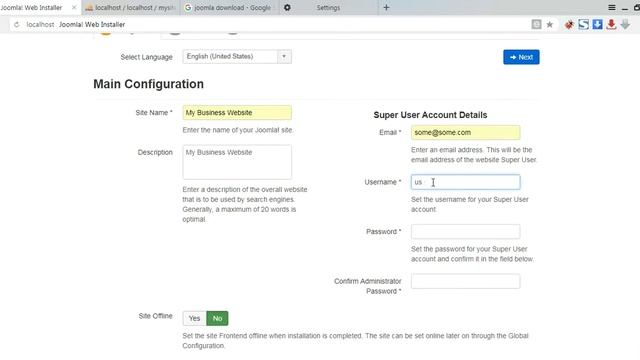Click the Email field with some@some.com

[x=466, y=133]
